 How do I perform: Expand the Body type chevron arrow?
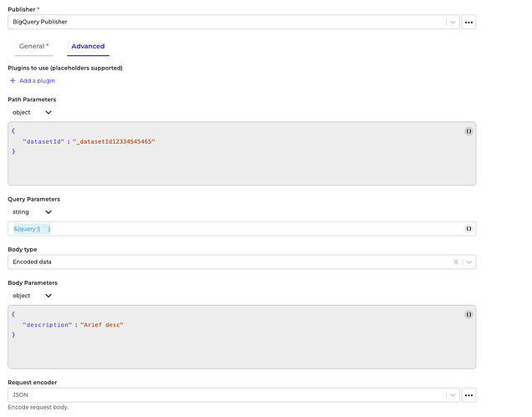(468, 262)
